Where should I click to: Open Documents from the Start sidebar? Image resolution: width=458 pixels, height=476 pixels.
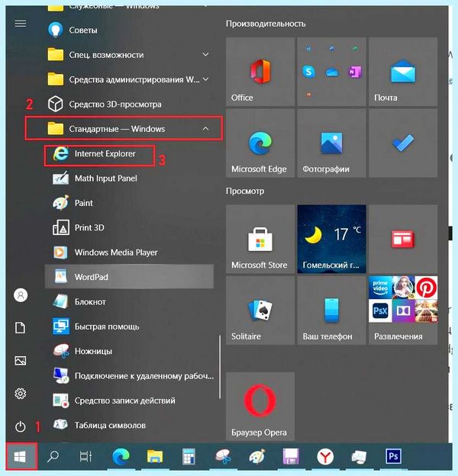21,328
